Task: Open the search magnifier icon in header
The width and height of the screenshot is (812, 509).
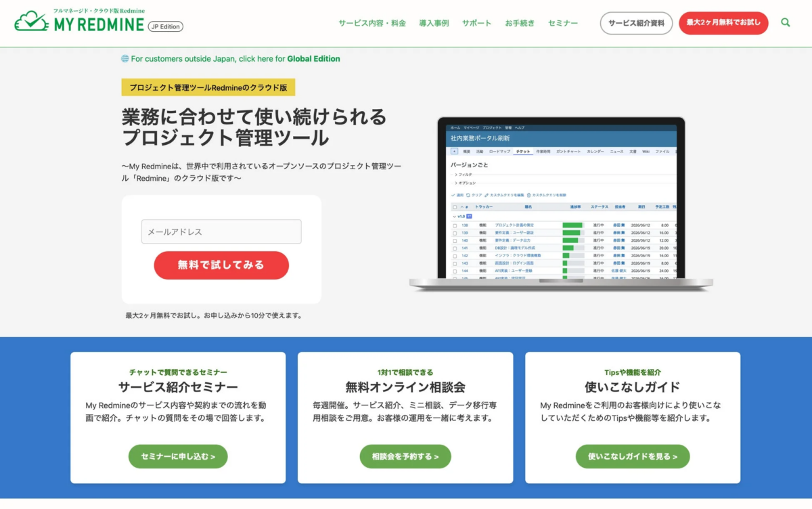Action: coord(786,22)
